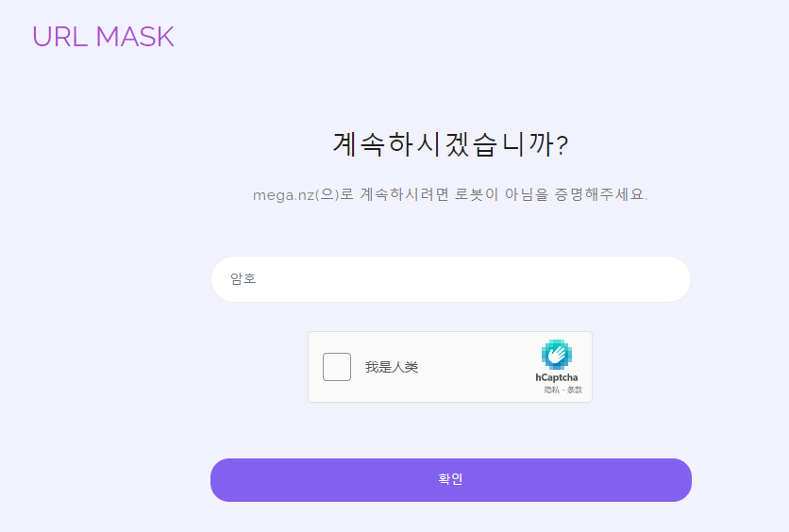This screenshot has height=532, width=789.
Task: Click the 계속하시겠습니까? heading
Action: pyautogui.click(x=451, y=144)
